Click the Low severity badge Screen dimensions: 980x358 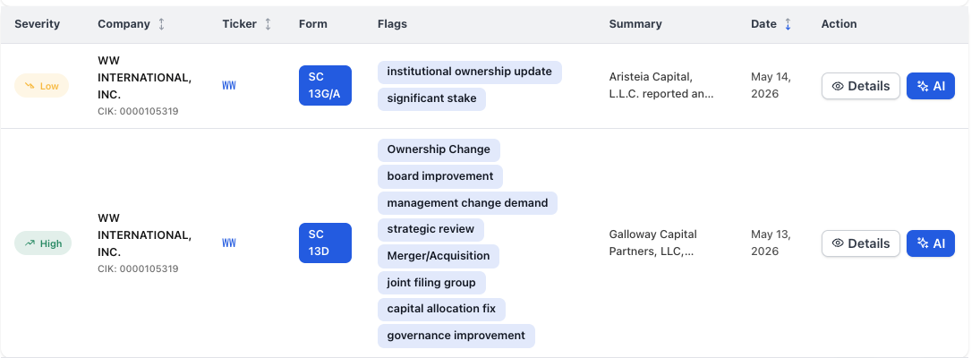click(41, 86)
